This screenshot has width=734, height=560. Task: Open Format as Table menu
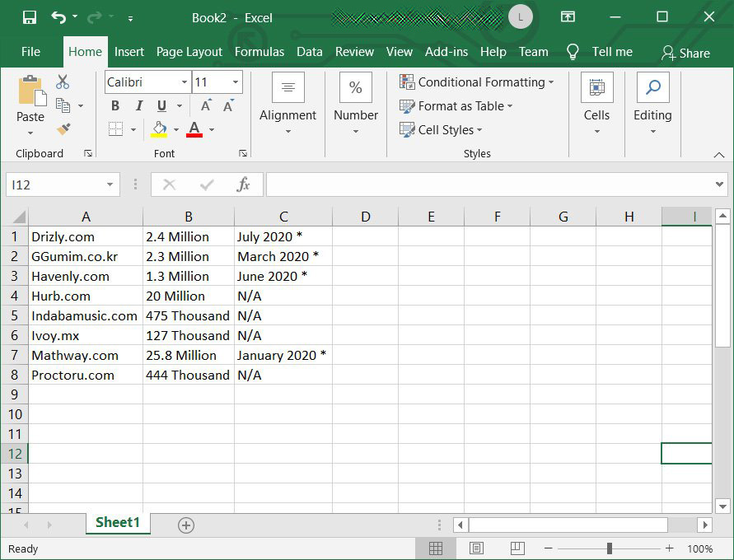pos(456,105)
